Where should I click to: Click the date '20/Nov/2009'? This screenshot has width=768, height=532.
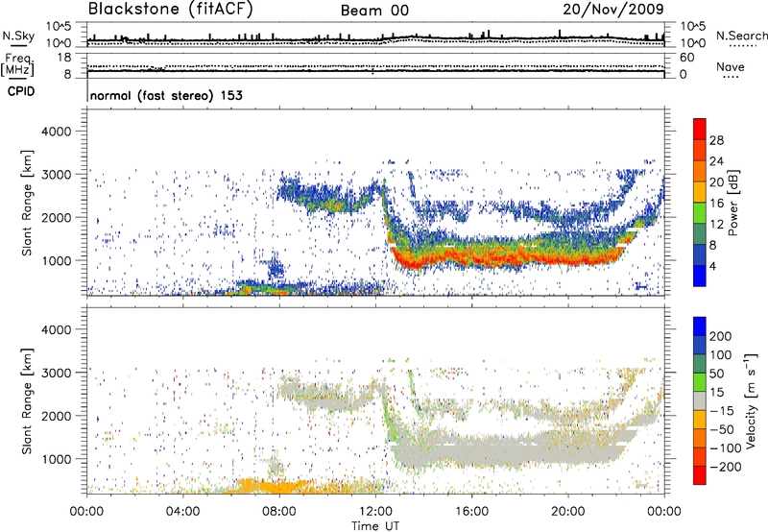(613, 9)
